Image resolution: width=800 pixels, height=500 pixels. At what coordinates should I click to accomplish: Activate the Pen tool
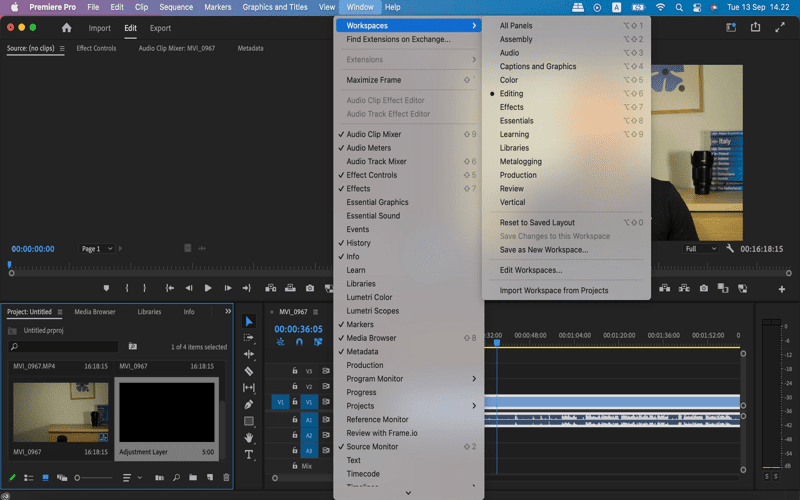(249, 405)
